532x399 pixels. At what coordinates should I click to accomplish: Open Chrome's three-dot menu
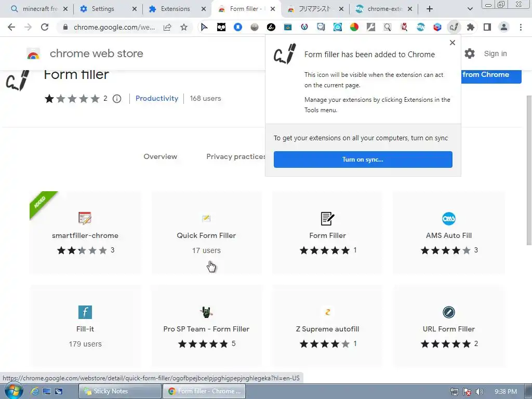(x=521, y=27)
